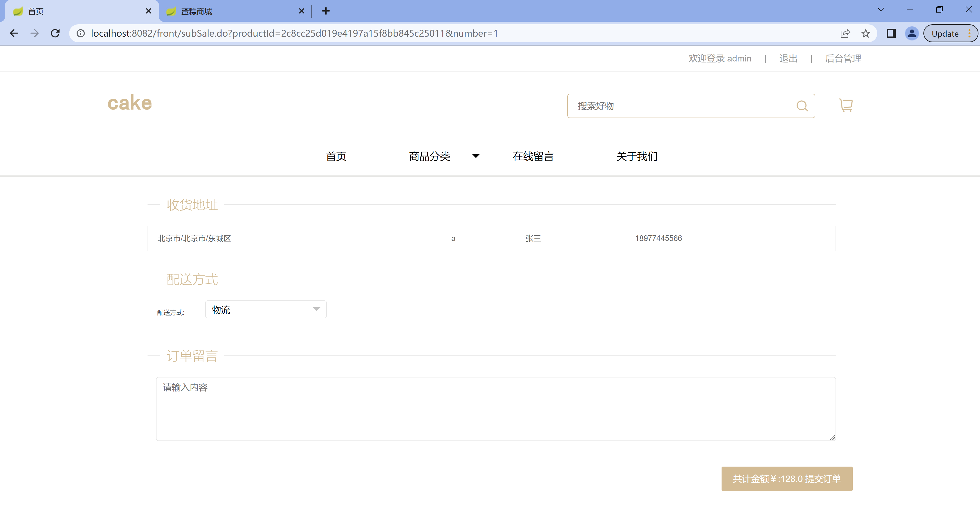Click the Update button in Chrome toolbar
The height and width of the screenshot is (526, 980).
[945, 34]
